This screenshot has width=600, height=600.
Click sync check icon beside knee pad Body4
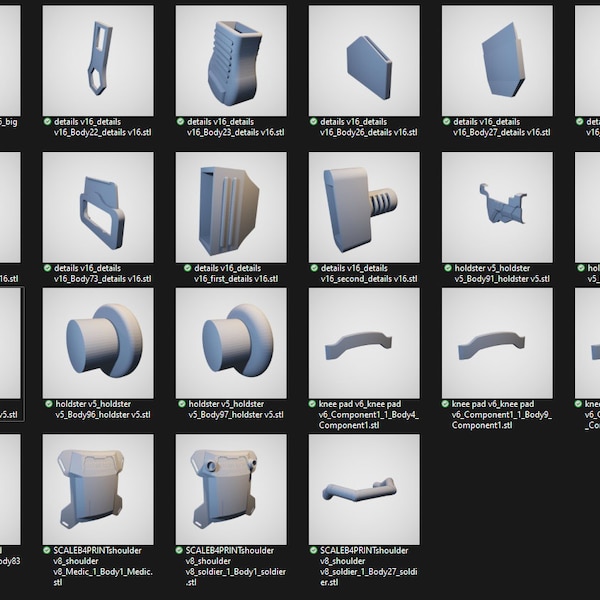pos(312,404)
